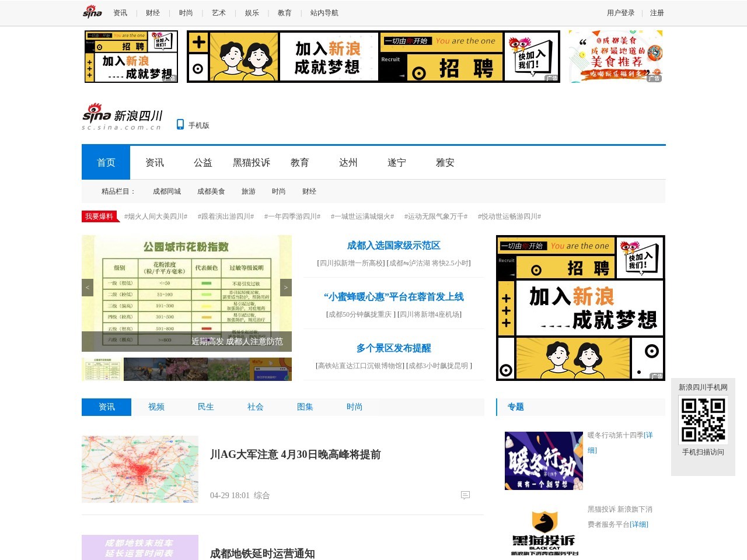Click the pollen index carousel image
747x560 pixels.
[x=187, y=293]
